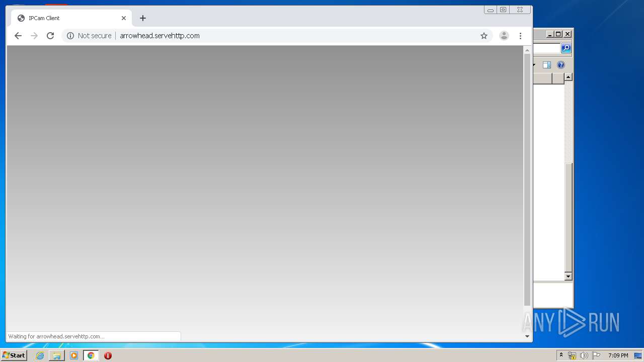Reload the IPCam Client page
This screenshot has width=644, height=362.
[x=50, y=36]
